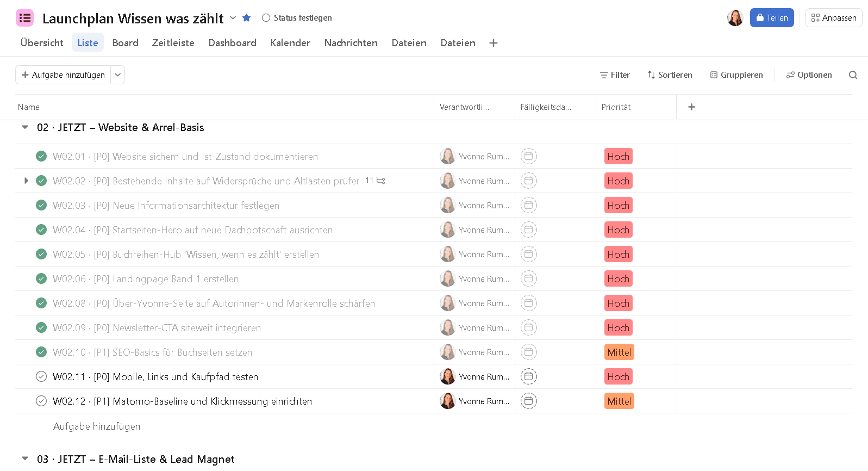Open the Gruppieren options
Image resolution: width=868 pixels, height=471 pixels.
click(736, 75)
